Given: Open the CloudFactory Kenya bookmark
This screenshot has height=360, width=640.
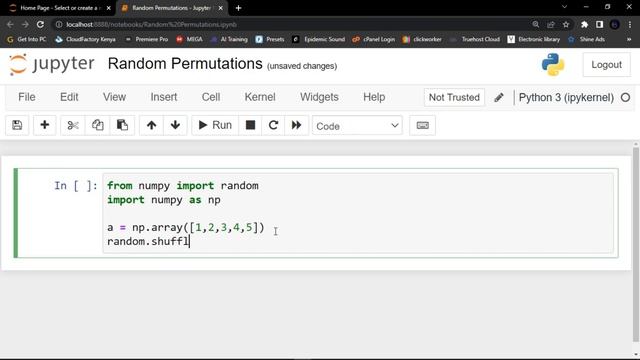Looking at the screenshot, I should coord(85,39).
